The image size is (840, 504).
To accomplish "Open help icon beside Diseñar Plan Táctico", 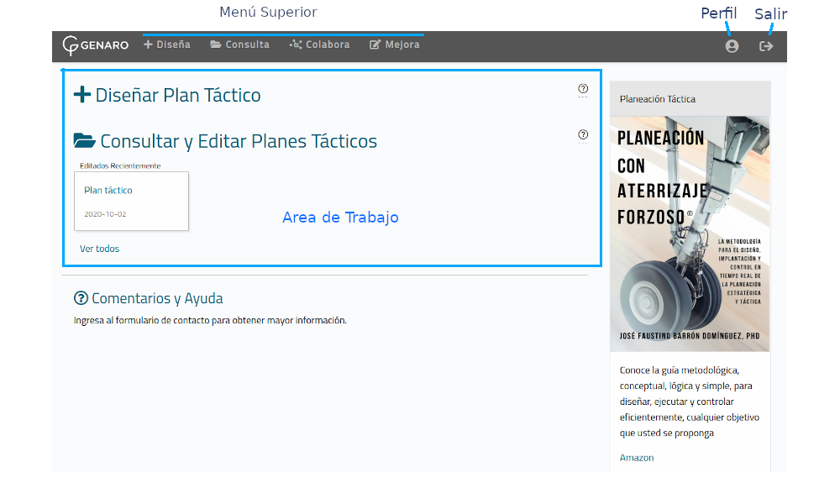I will coord(583,89).
